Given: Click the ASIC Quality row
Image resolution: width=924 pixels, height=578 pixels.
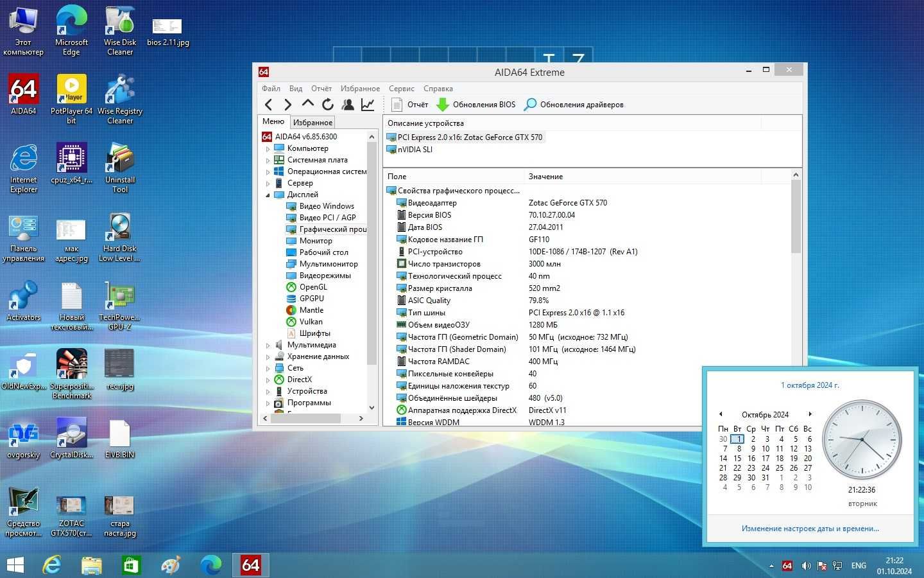Looking at the screenshot, I should pyautogui.click(x=587, y=301).
